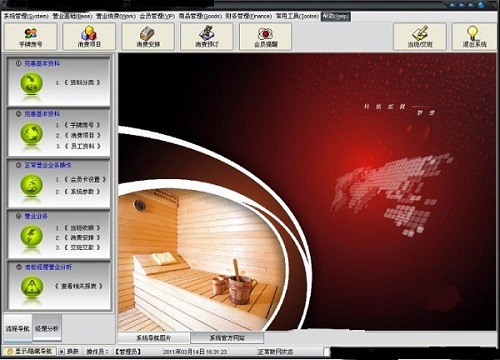Open the 会员管理(VIP) menu

[157, 16]
